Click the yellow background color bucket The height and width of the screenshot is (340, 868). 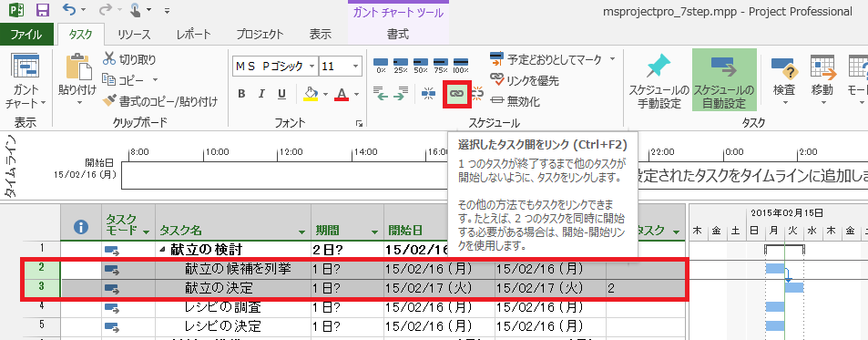click(x=311, y=94)
